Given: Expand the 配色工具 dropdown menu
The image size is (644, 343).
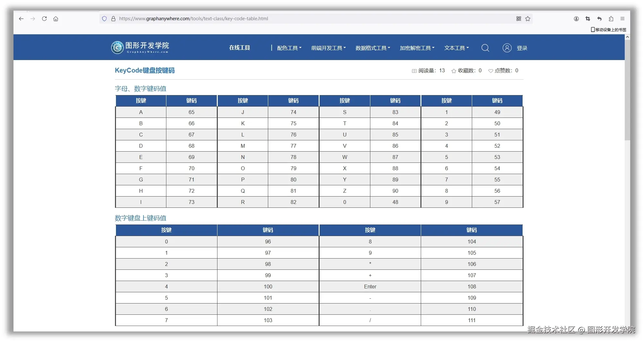Looking at the screenshot, I should click(289, 48).
